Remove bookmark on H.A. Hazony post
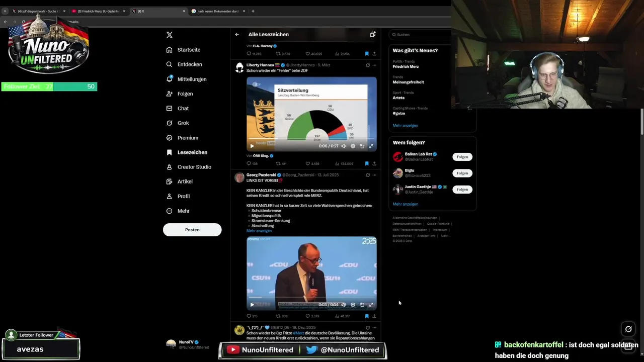 tap(367, 54)
